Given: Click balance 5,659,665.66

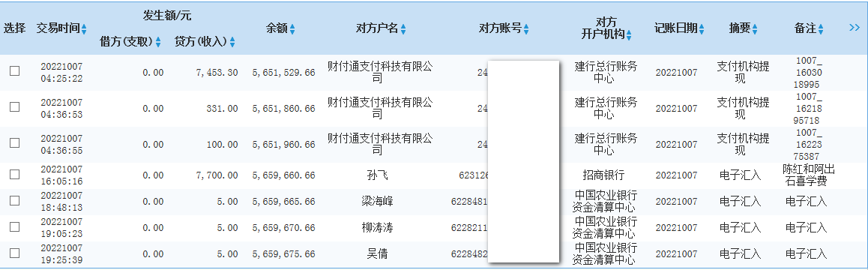Looking at the screenshot, I should tap(284, 202).
